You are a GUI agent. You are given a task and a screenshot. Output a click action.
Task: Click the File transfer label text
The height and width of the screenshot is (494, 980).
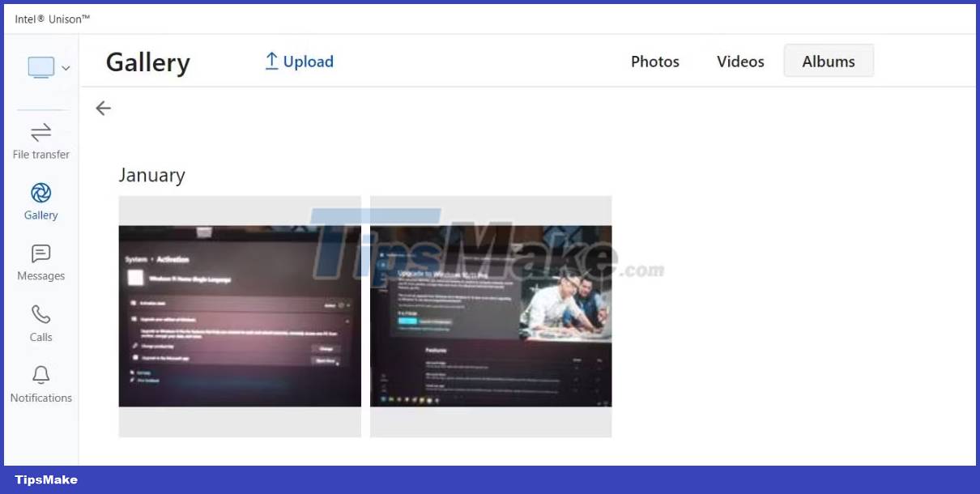coord(40,154)
